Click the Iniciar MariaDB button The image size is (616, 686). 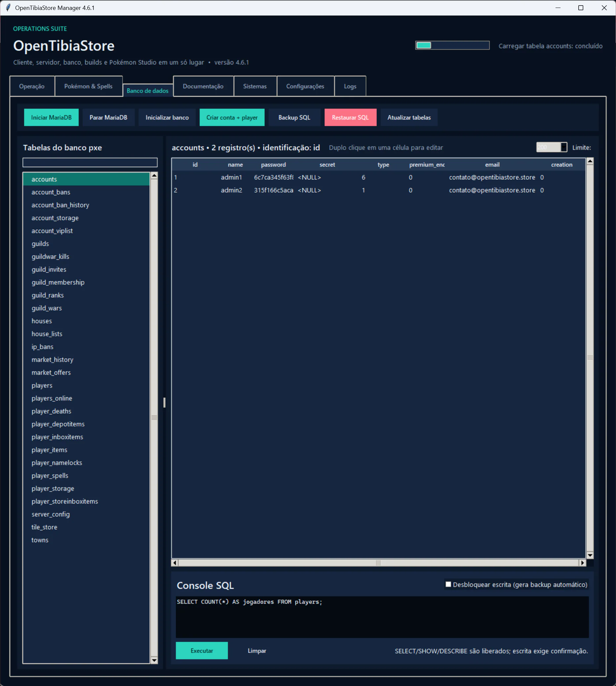click(x=52, y=117)
